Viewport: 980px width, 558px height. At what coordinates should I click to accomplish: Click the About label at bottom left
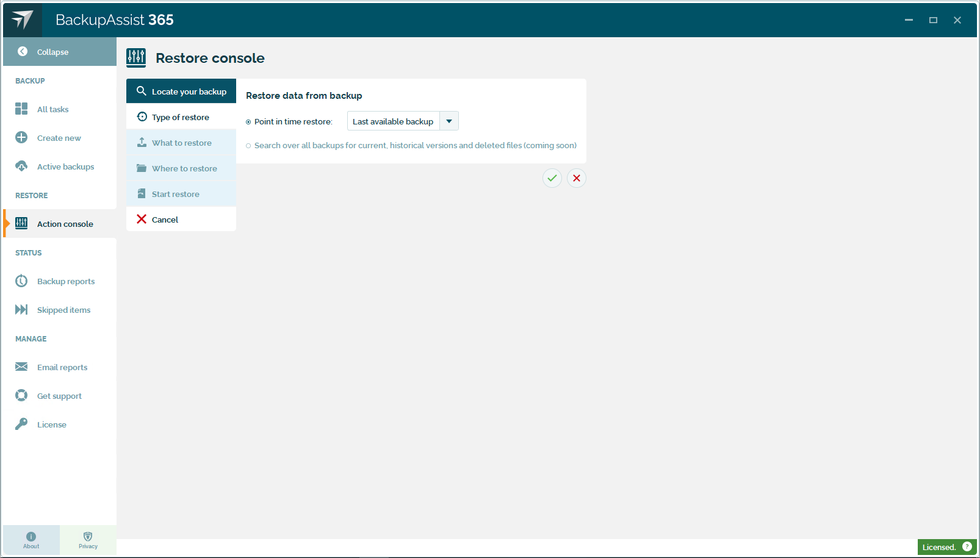tap(31, 546)
